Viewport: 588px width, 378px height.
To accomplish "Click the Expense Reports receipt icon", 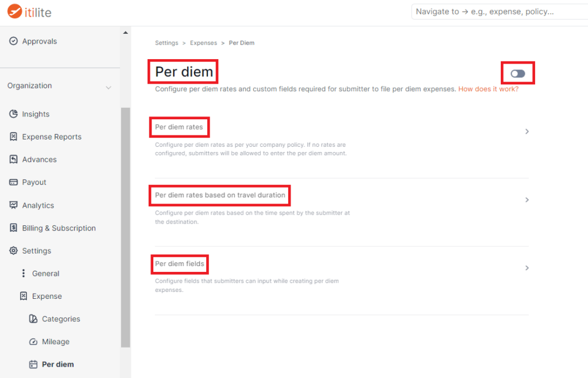I will 14,137.
